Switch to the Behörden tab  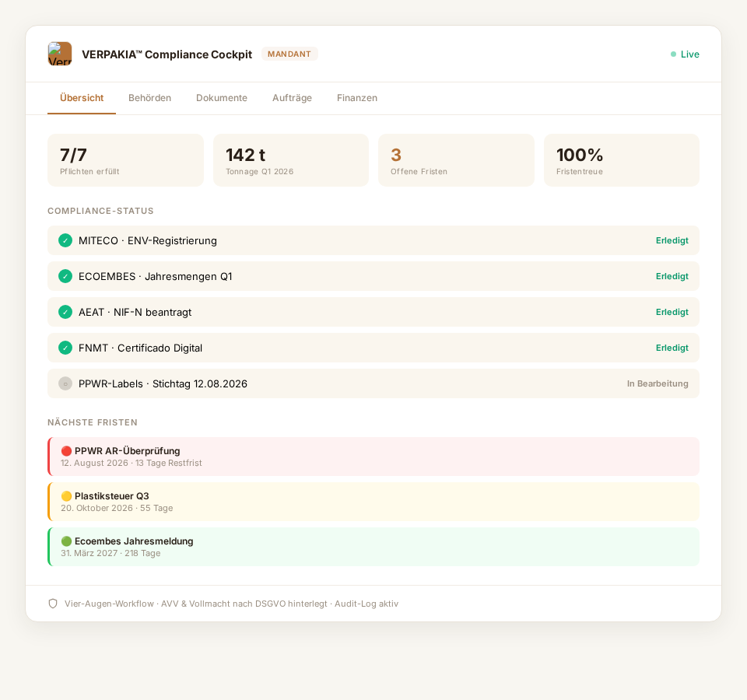click(x=149, y=98)
